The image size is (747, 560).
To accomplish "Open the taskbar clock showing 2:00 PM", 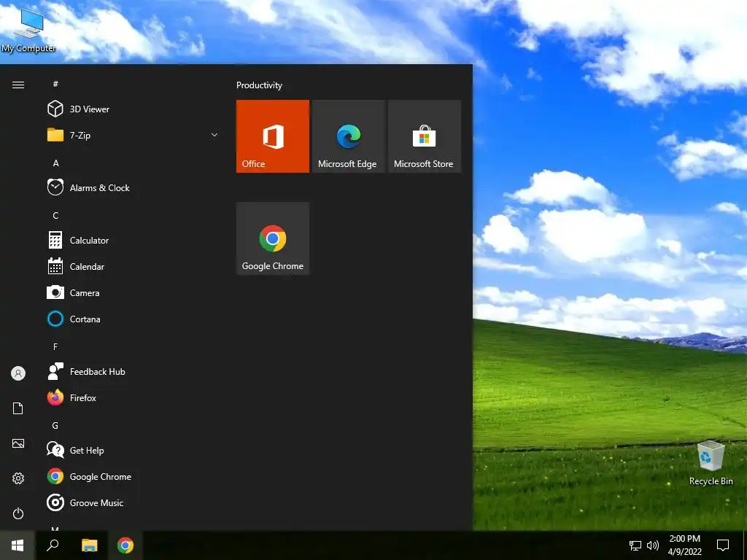I will (684, 545).
